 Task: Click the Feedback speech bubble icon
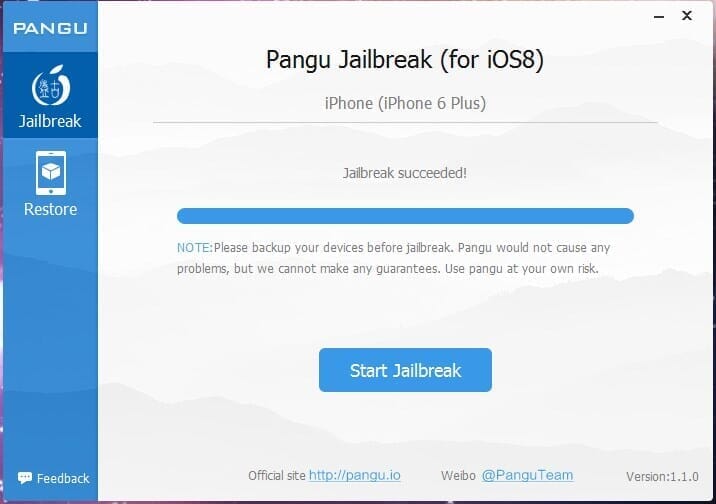coord(25,478)
